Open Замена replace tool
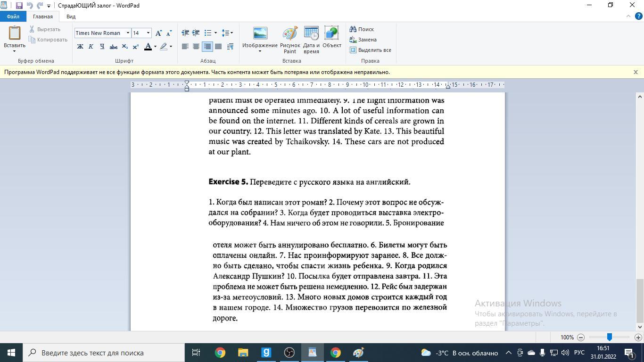The image size is (644, 362). (363, 40)
